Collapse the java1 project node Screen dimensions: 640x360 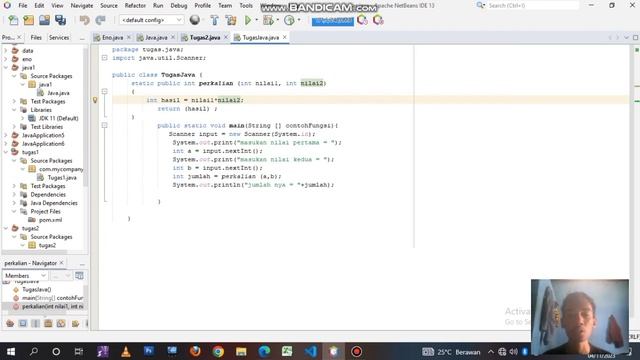6,67
